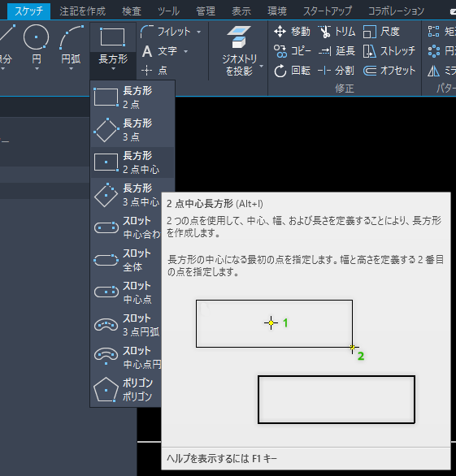Click the 修正 panel label
Image resolution: width=456 pixels, height=476 pixels.
(x=345, y=89)
